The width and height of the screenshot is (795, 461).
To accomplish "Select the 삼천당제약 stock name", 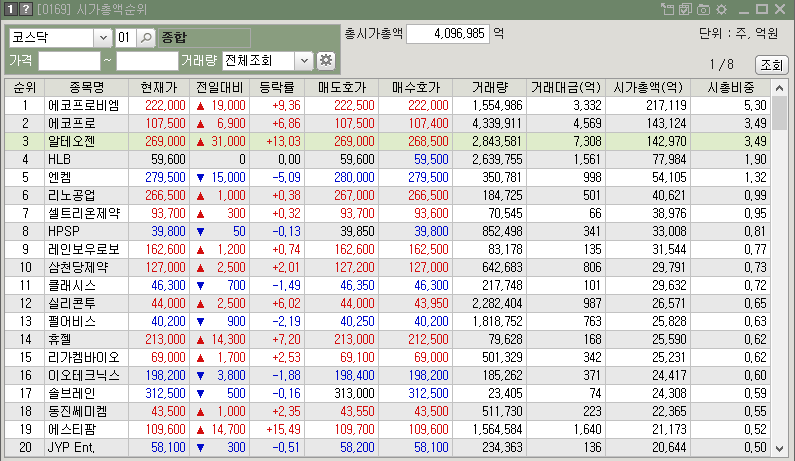I will coord(78,268).
